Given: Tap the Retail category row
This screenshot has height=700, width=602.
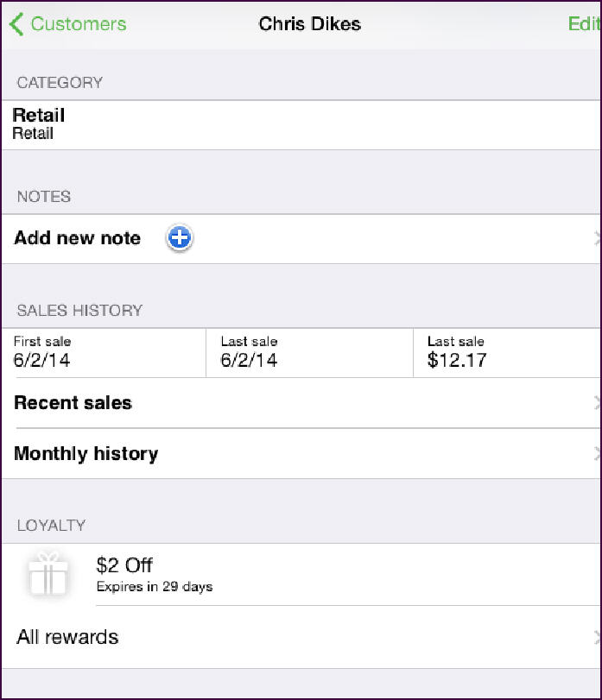Looking at the screenshot, I should click(301, 125).
